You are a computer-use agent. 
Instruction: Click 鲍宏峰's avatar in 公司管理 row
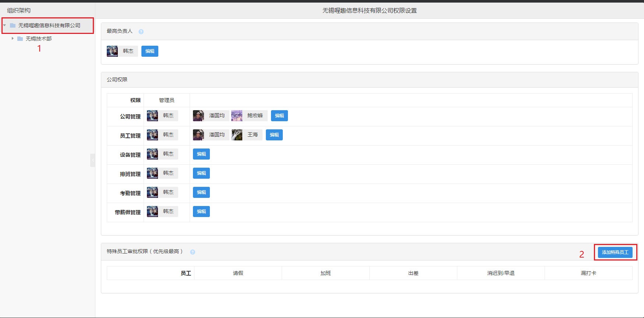(237, 116)
